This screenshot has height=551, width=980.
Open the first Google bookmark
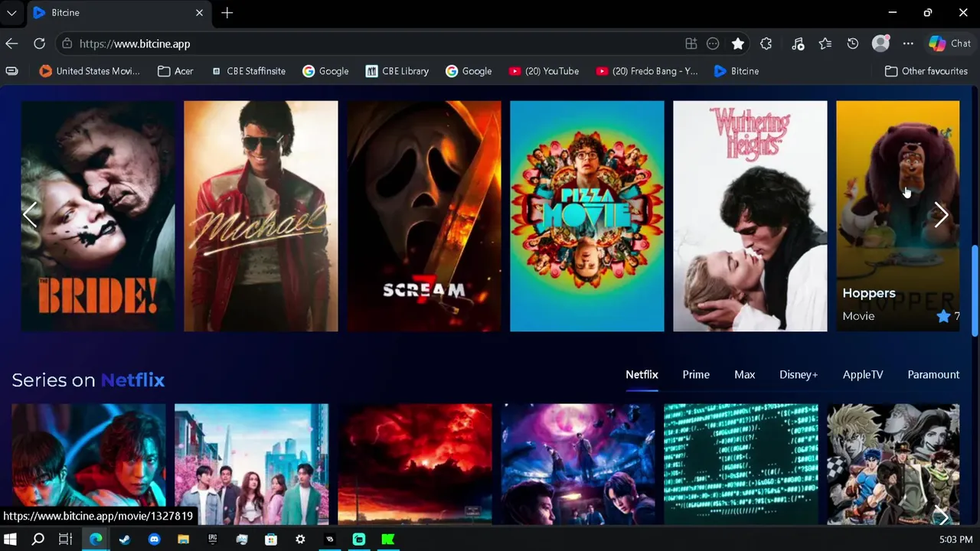(325, 71)
